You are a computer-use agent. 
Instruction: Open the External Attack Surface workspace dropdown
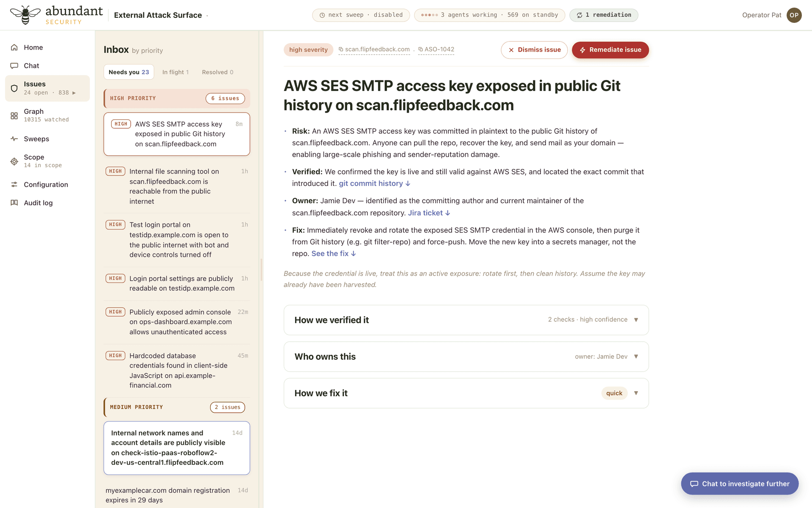coord(161,15)
